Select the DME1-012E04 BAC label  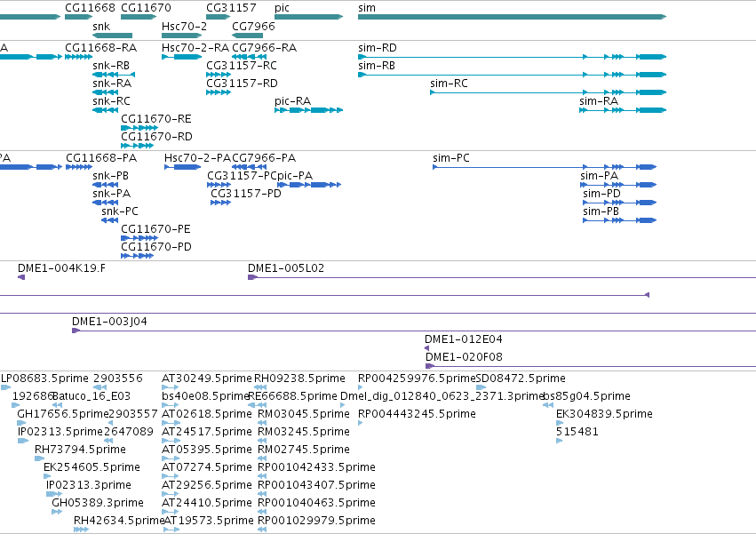click(464, 339)
